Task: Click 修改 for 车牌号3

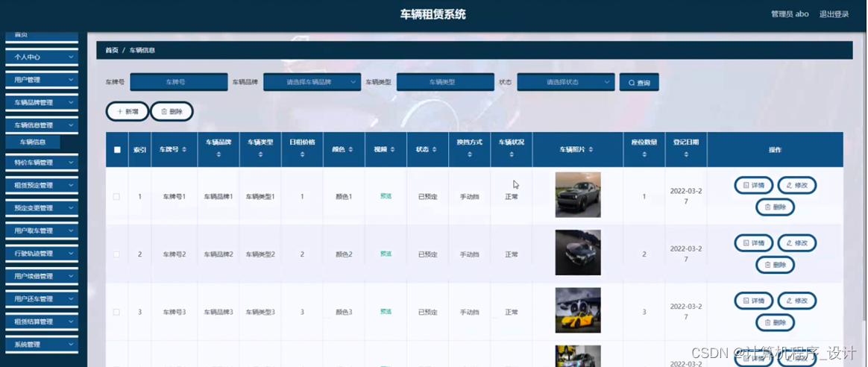Action: (x=797, y=301)
